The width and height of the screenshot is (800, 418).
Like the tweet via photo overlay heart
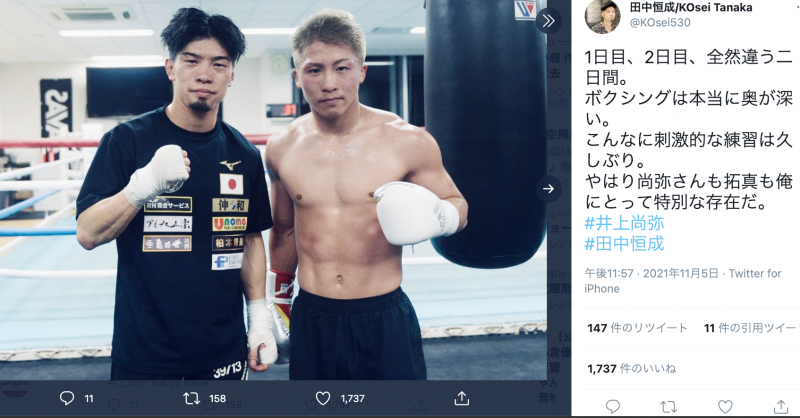322,398
